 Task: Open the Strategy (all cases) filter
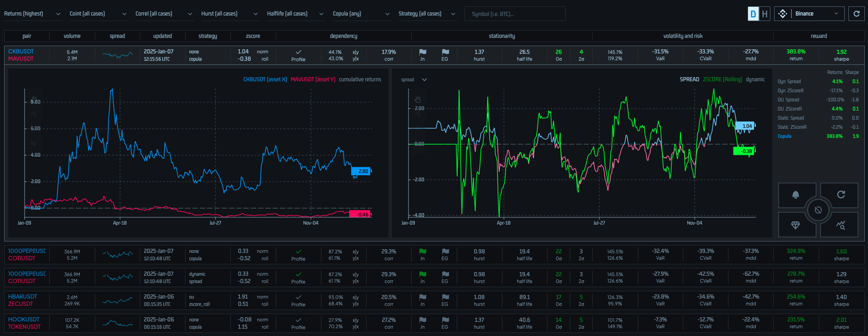(427, 14)
